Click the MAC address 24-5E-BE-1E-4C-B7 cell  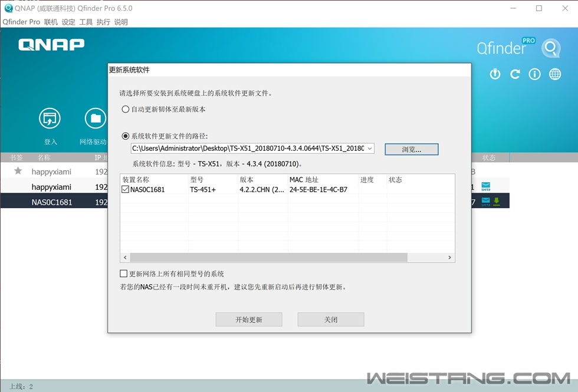(318, 189)
